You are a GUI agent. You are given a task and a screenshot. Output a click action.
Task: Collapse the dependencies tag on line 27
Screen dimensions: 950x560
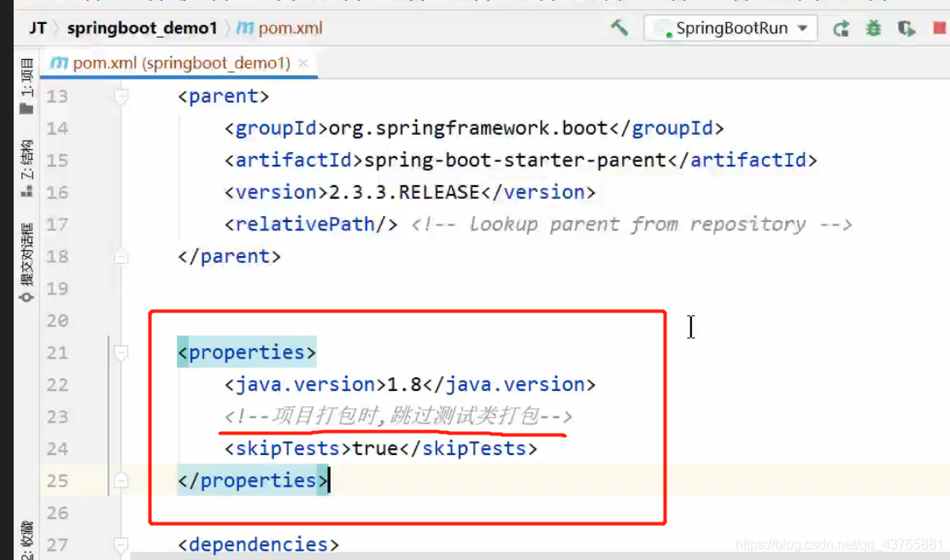(x=121, y=545)
